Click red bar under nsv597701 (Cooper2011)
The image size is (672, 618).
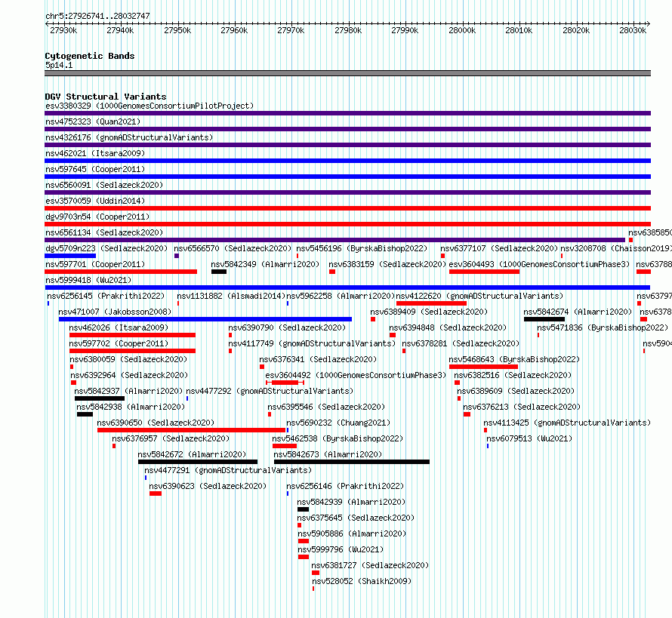point(121,272)
